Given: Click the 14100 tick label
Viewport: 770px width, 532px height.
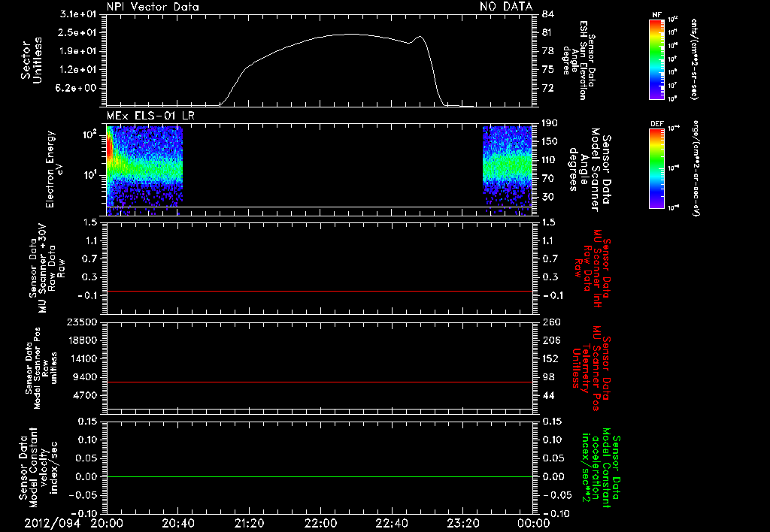Looking at the screenshot, I should [82, 358].
